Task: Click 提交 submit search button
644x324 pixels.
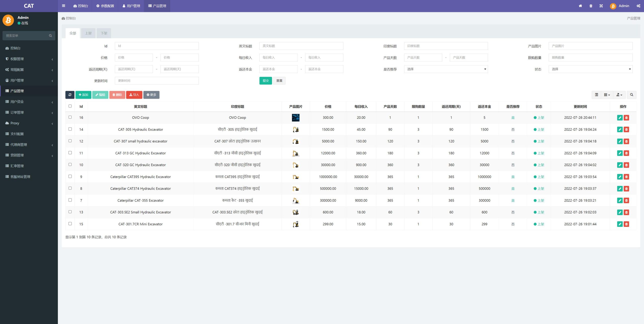Action: (x=265, y=80)
